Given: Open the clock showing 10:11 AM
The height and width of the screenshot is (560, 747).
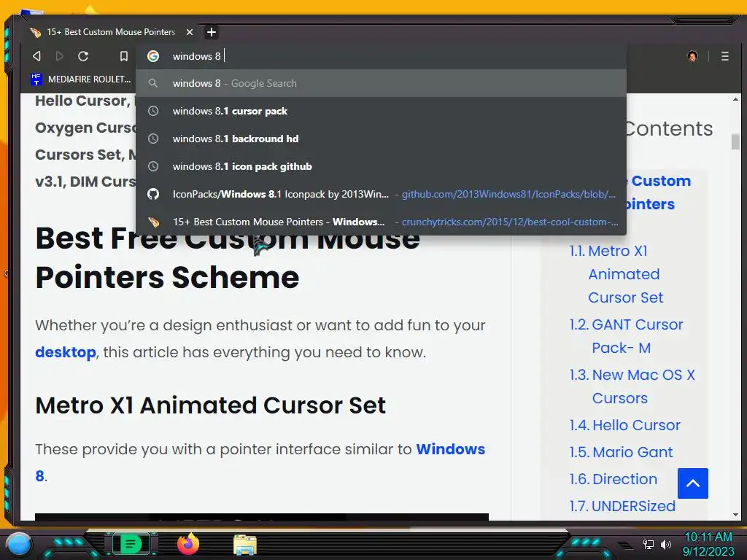Looking at the screenshot, I should [708, 544].
